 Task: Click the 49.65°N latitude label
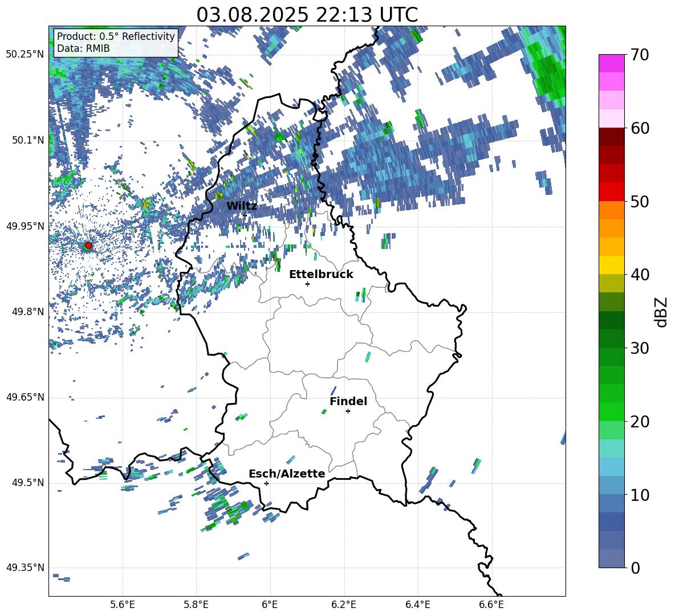pyautogui.click(x=25, y=397)
